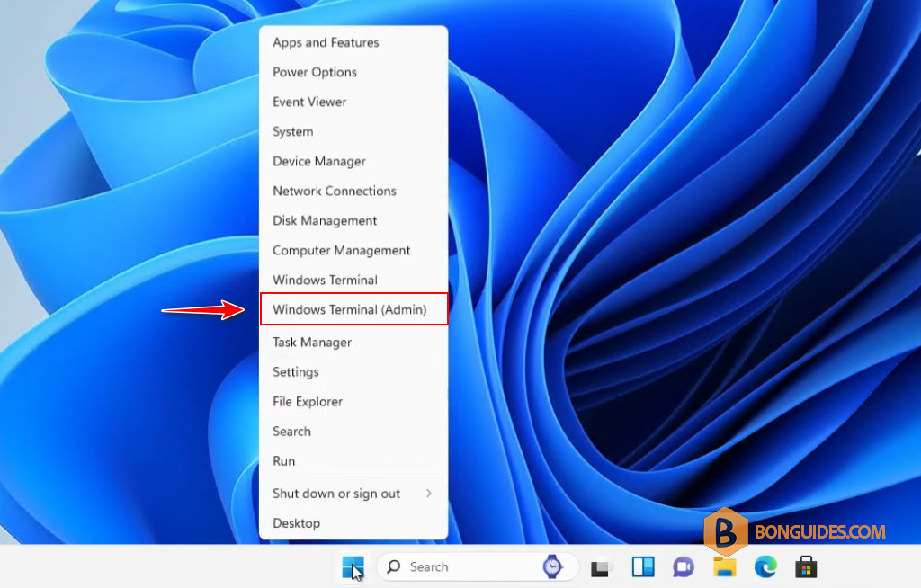Open Apps and Features
921x588 pixels.
click(x=353, y=42)
